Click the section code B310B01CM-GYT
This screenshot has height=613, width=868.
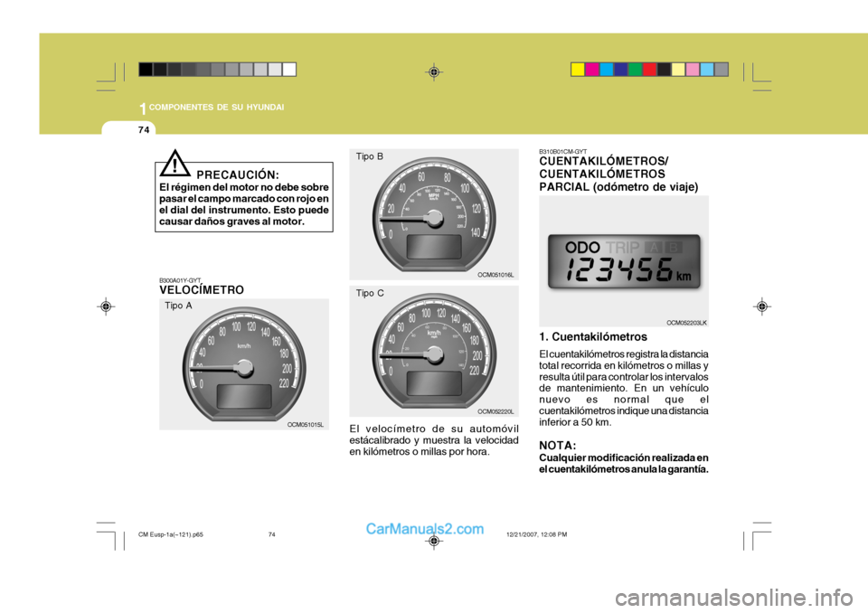[x=563, y=152]
